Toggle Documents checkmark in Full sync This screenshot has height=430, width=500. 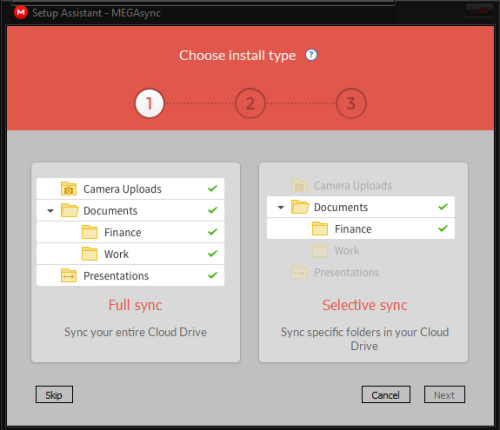(x=212, y=210)
